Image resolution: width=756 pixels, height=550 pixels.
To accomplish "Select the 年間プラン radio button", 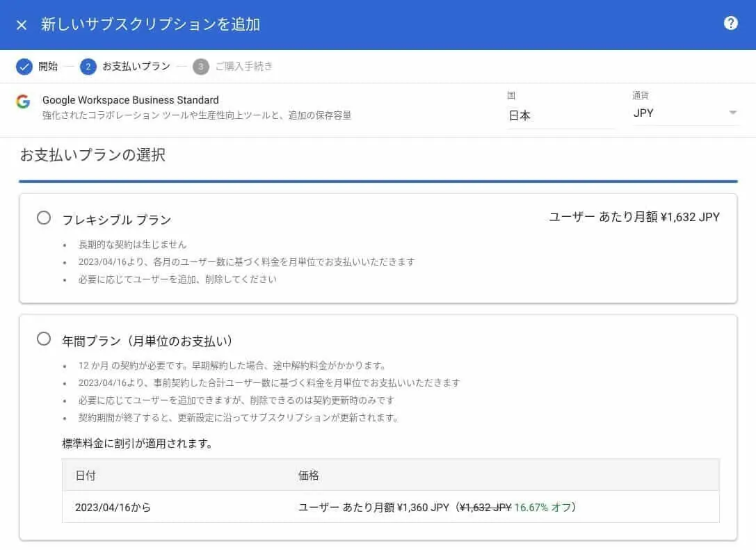I will point(44,339).
